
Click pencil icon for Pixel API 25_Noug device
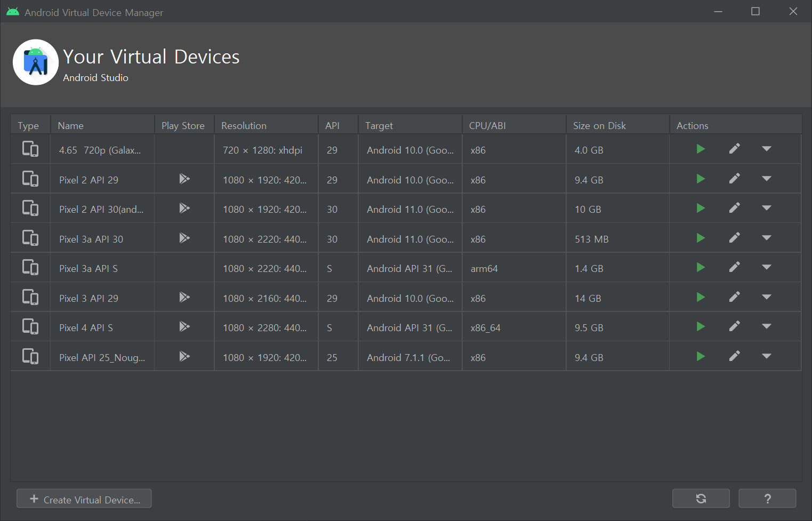coord(734,356)
